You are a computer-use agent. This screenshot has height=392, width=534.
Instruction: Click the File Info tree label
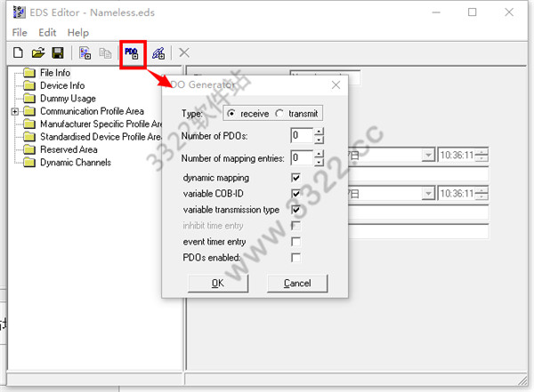coord(55,73)
